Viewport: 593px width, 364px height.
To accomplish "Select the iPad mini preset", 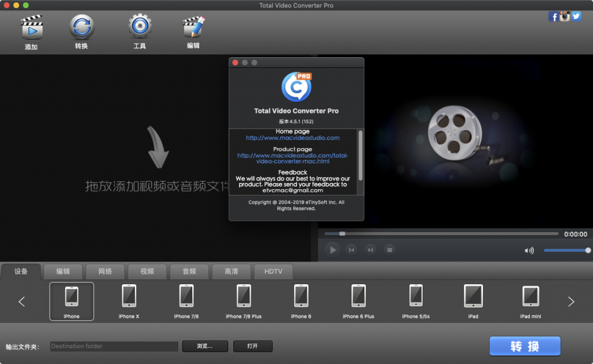I will pyautogui.click(x=530, y=302).
